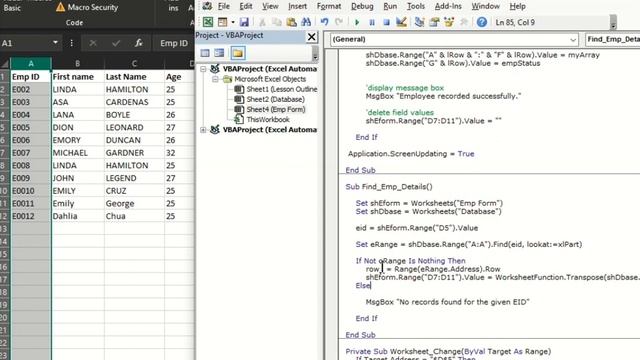This screenshot has width=640, height=360.
Task: Run the macro with green play icon
Action: [357, 22]
